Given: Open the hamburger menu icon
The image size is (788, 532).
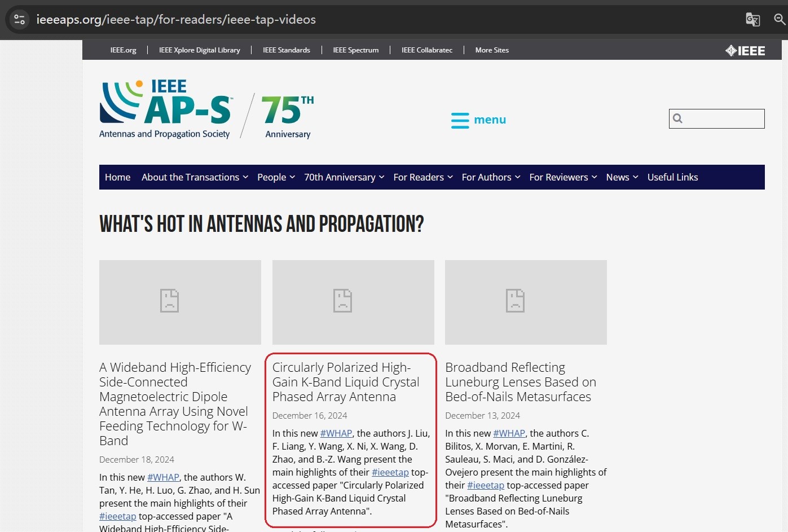Looking at the screenshot, I should 460,120.
